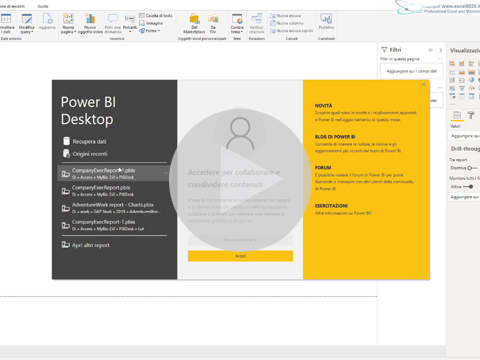Open the Guida ribbon tab

43,6
